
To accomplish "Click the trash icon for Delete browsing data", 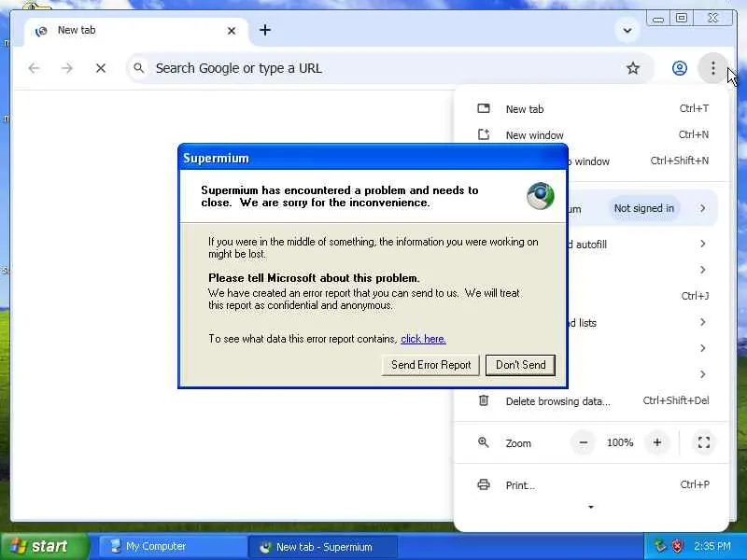I will click(x=484, y=400).
